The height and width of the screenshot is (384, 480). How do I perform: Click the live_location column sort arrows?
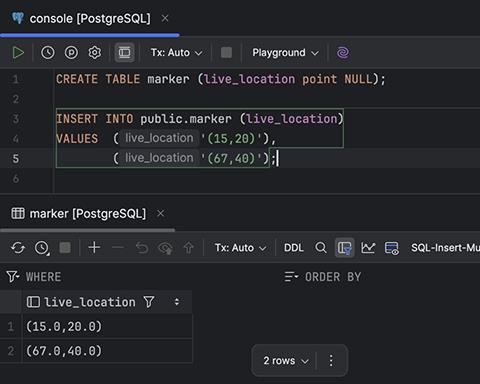click(177, 302)
